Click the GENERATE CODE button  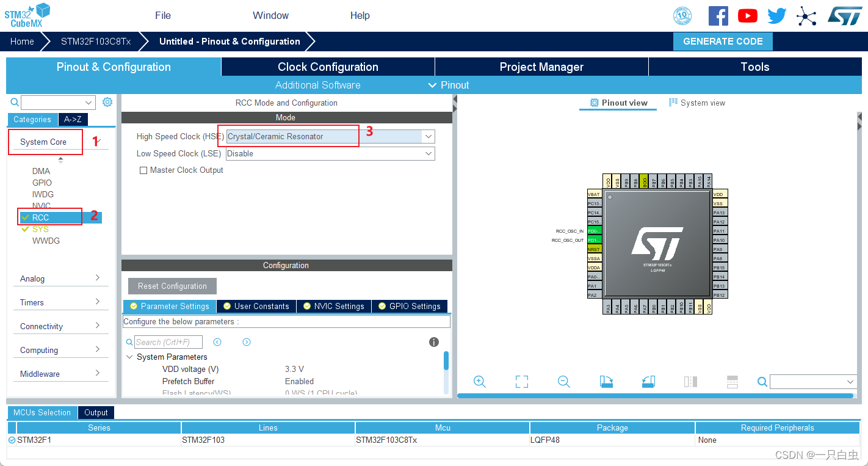click(x=723, y=41)
